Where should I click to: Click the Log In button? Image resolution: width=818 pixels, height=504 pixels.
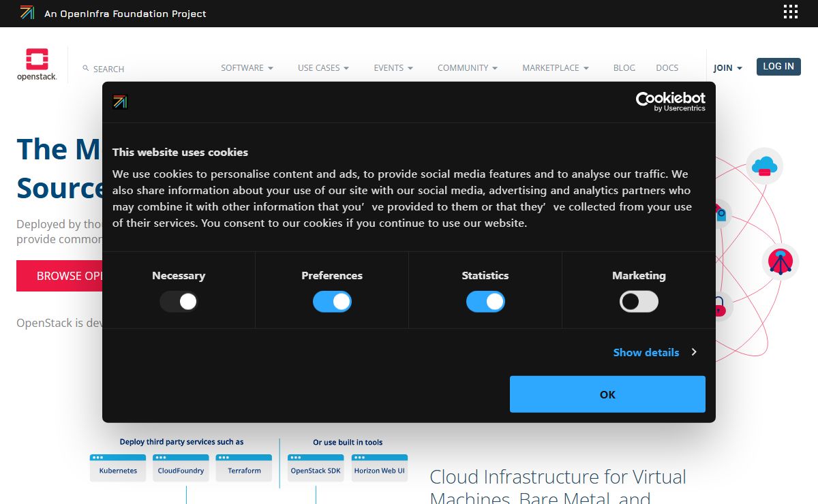pyautogui.click(x=778, y=66)
